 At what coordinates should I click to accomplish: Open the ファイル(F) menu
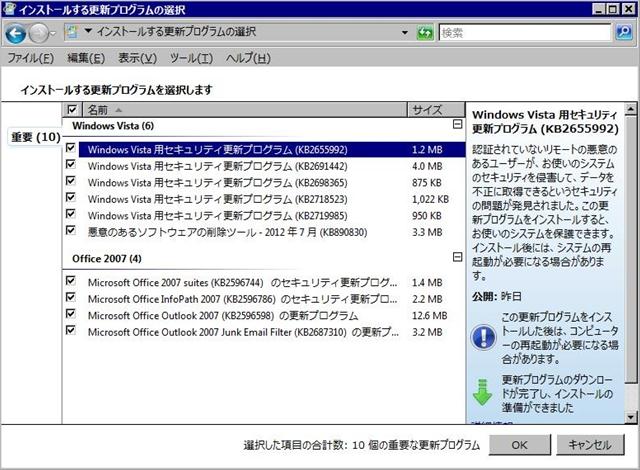[x=31, y=58]
